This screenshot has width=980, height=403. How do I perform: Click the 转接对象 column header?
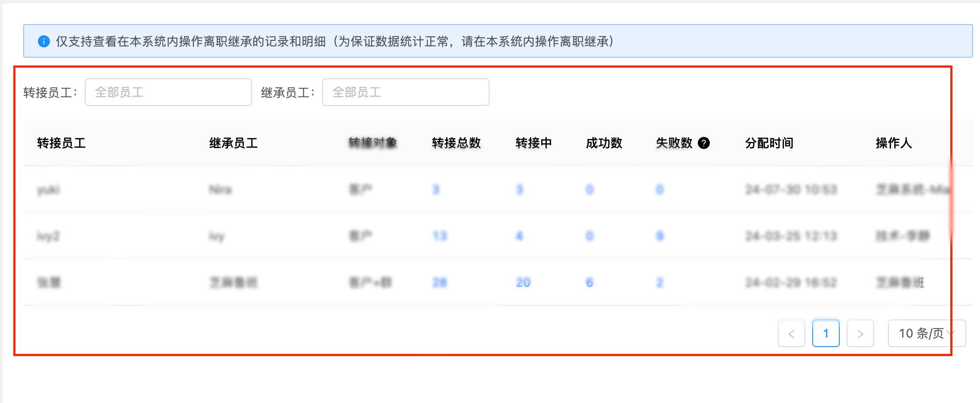(373, 143)
